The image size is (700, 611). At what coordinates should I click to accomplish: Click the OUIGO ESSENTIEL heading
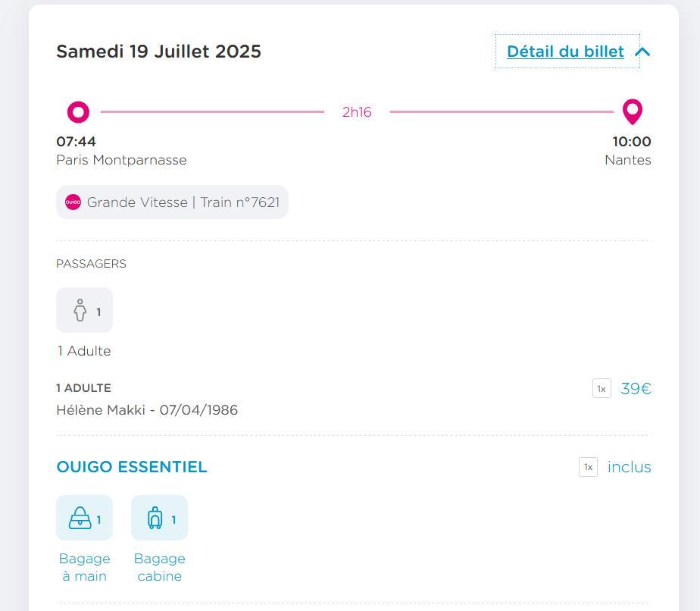click(x=132, y=467)
